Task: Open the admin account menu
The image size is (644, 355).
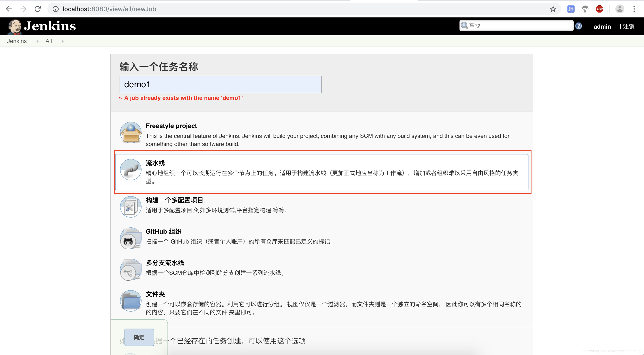Action: pyautogui.click(x=602, y=26)
